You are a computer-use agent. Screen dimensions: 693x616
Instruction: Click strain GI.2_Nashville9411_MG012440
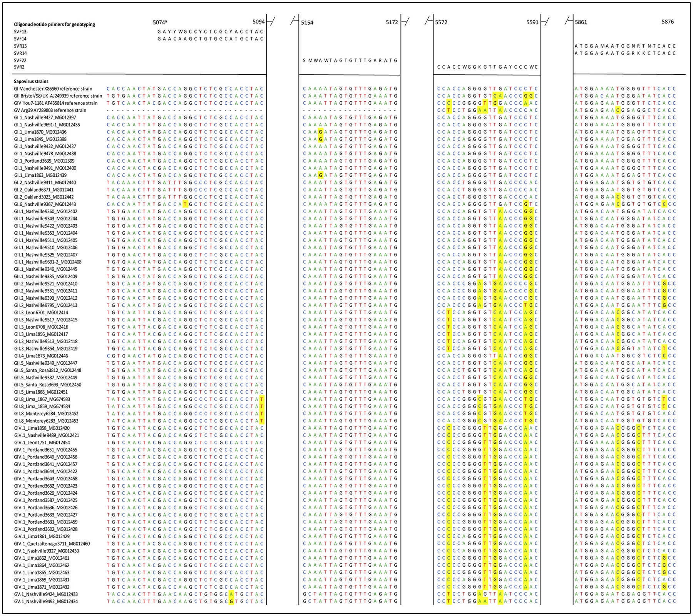(x=45, y=183)
